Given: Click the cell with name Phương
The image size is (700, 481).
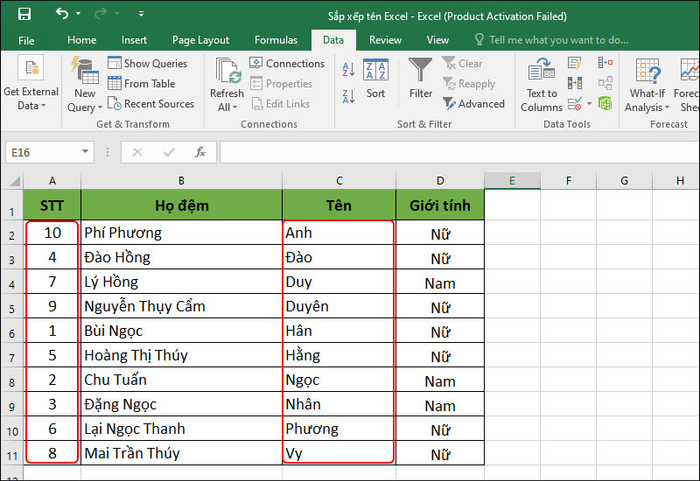Looking at the screenshot, I should (x=339, y=429).
